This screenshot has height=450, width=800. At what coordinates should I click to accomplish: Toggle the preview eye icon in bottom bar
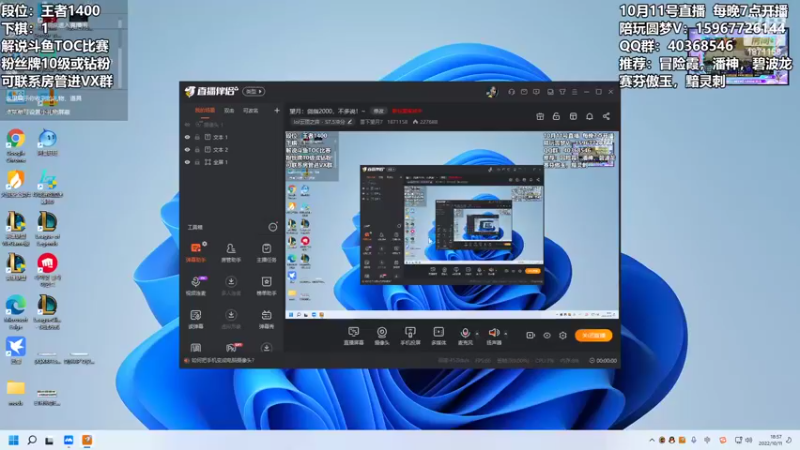pyautogui.click(x=546, y=335)
